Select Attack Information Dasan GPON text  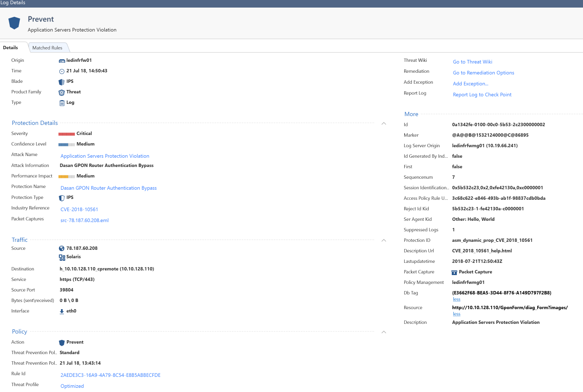pyautogui.click(x=106, y=165)
